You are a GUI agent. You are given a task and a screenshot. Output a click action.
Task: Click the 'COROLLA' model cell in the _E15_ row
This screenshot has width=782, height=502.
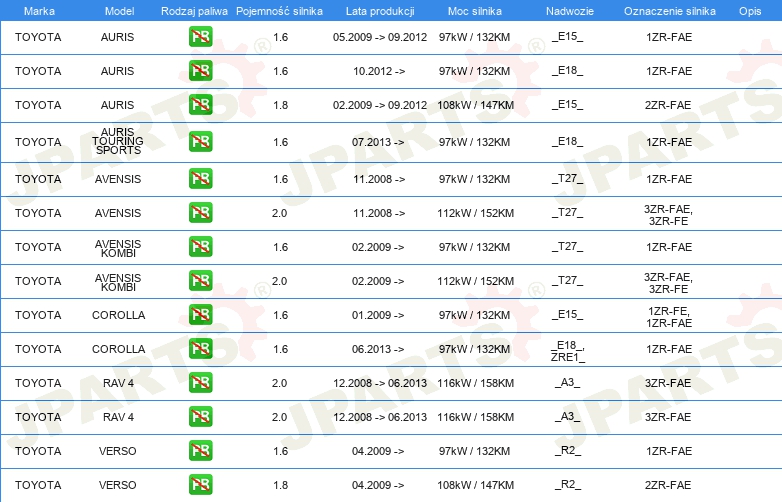119,315
